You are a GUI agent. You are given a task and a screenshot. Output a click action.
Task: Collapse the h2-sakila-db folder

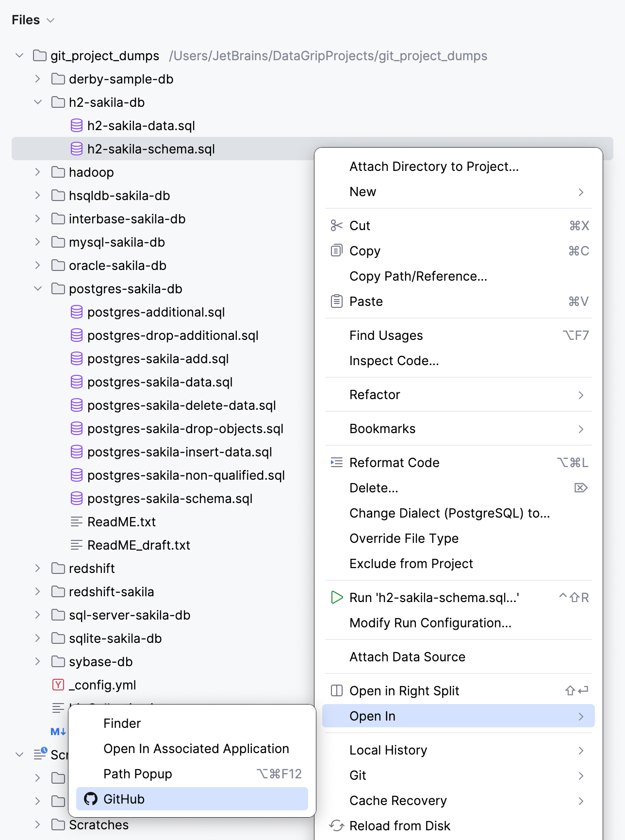pyautogui.click(x=38, y=102)
